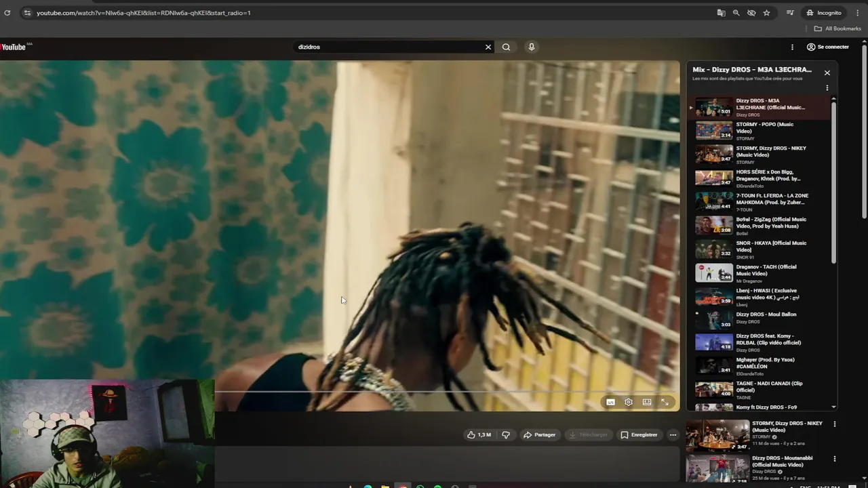Open the Chrome three-dot menu
868x488 pixels.
[857, 13]
